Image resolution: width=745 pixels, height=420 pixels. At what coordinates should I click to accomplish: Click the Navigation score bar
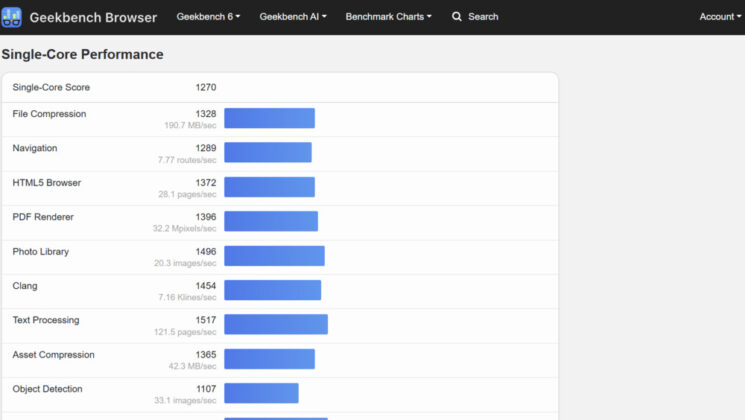268,153
